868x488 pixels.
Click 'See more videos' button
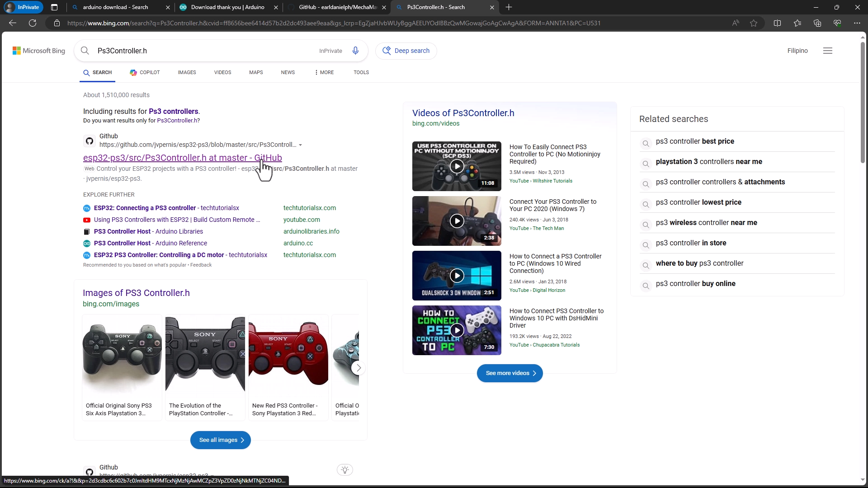pyautogui.click(x=509, y=373)
